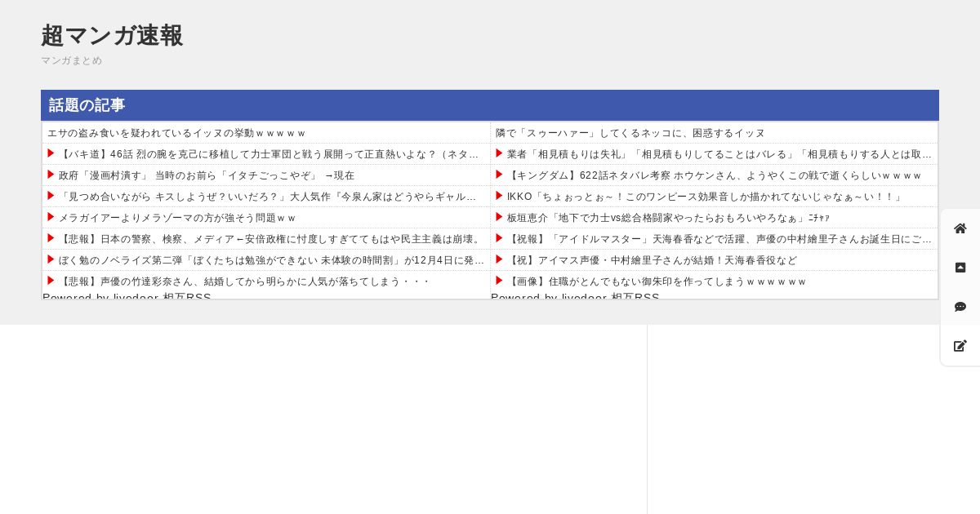Open 【祝】アイマス声優・中村繪里子さんが結婚 link
The height and width of the screenshot is (514, 980).
coord(653,260)
